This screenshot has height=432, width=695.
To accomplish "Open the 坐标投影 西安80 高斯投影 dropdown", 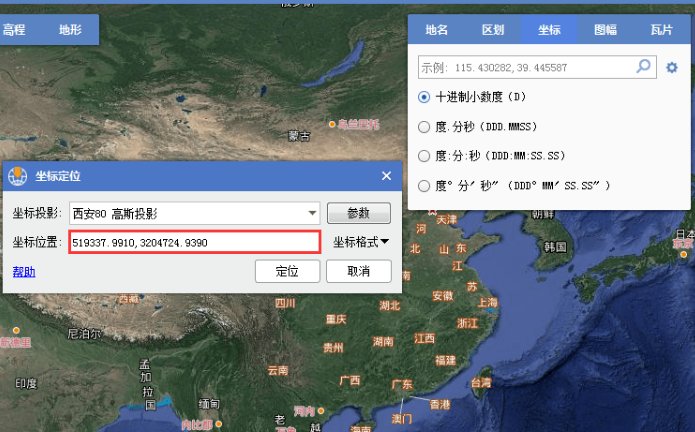I will pos(195,214).
